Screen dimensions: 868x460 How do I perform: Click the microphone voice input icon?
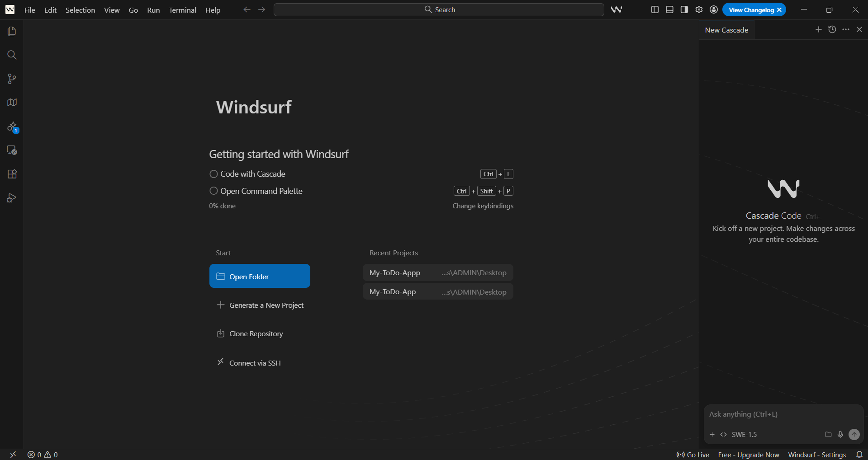(x=840, y=435)
